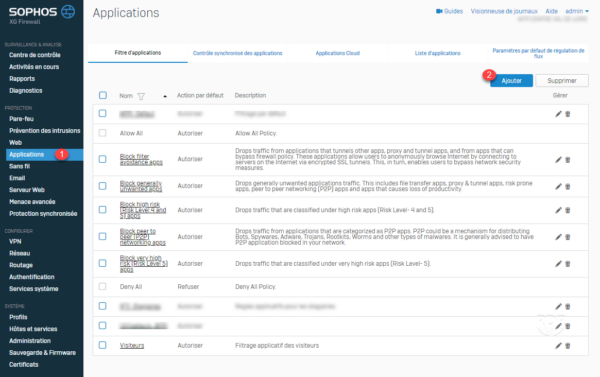Tick the Visiteurs row checkbox
The height and width of the screenshot is (377, 600).
[x=103, y=345]
